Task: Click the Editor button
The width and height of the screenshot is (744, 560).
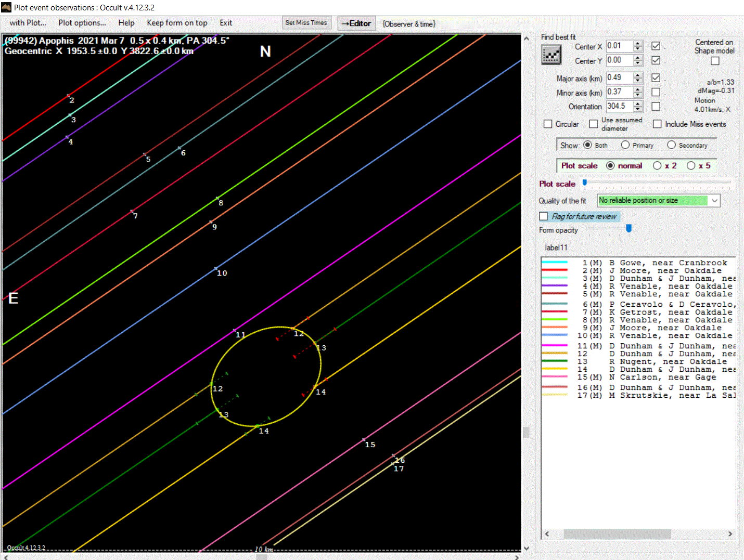Action: [356, 23]
